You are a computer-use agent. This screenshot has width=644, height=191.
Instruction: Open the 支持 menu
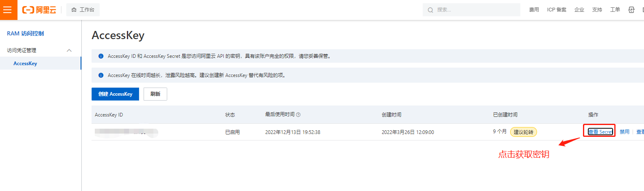click(597, 10)
